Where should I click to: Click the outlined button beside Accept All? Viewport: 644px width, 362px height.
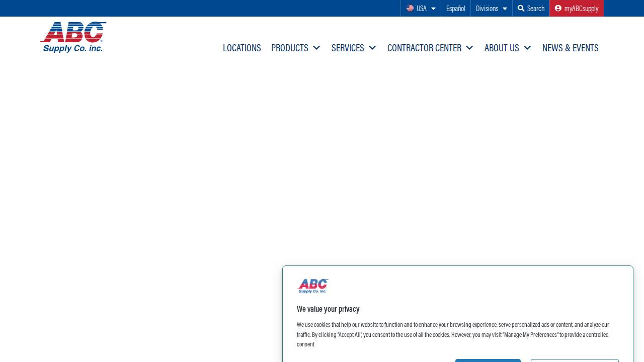tap(575, 361)
